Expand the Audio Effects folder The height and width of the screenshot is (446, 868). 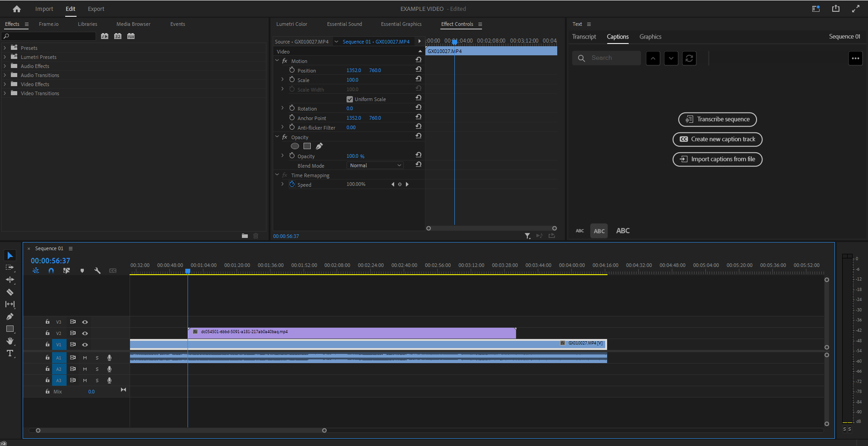click(x=5, y=66)
